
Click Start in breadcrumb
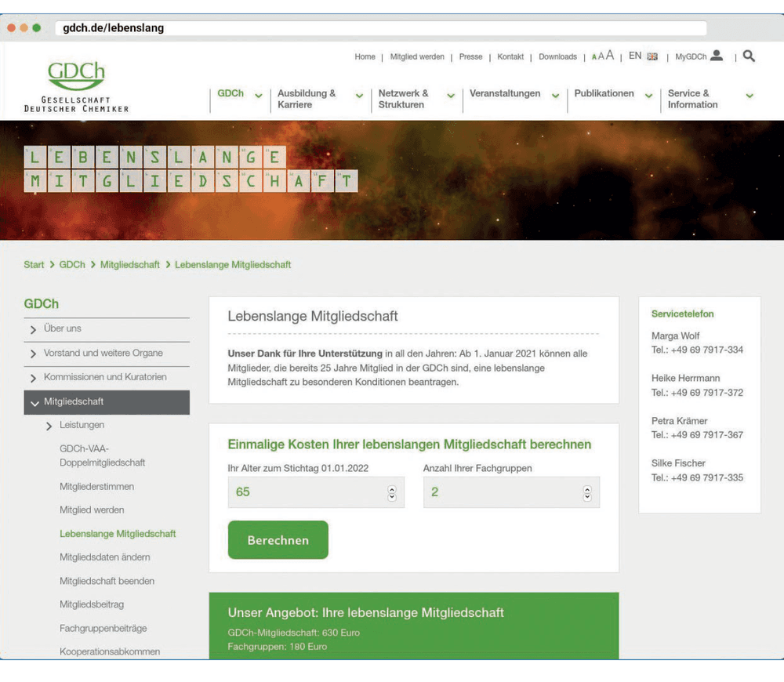pos(34,265)
